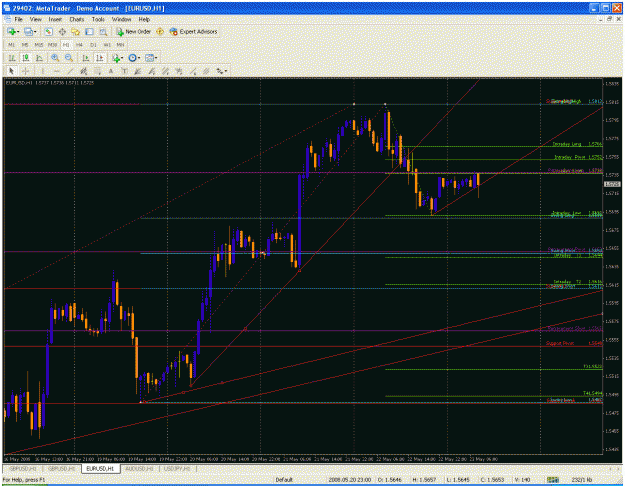Select the Vertical Line drawing tool
The width and height of the screenshot is (625, 486).
tap(42, 71)
